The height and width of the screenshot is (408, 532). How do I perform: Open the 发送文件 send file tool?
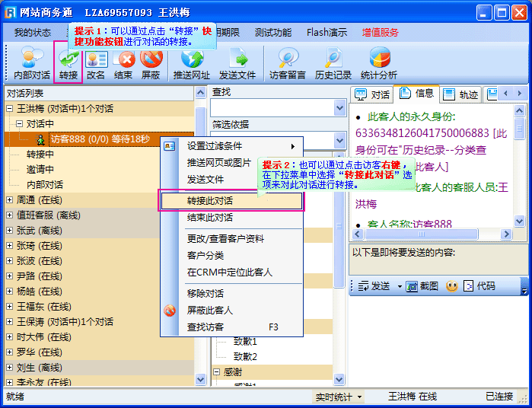[237, 64]
